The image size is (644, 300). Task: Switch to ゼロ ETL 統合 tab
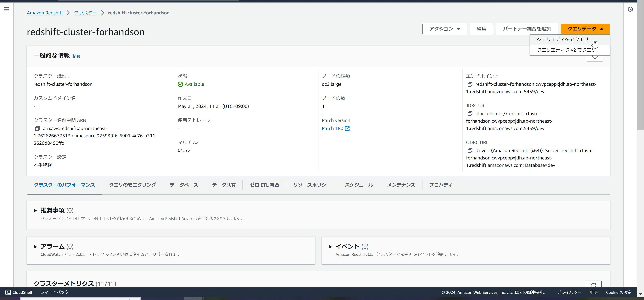[264, 185]
